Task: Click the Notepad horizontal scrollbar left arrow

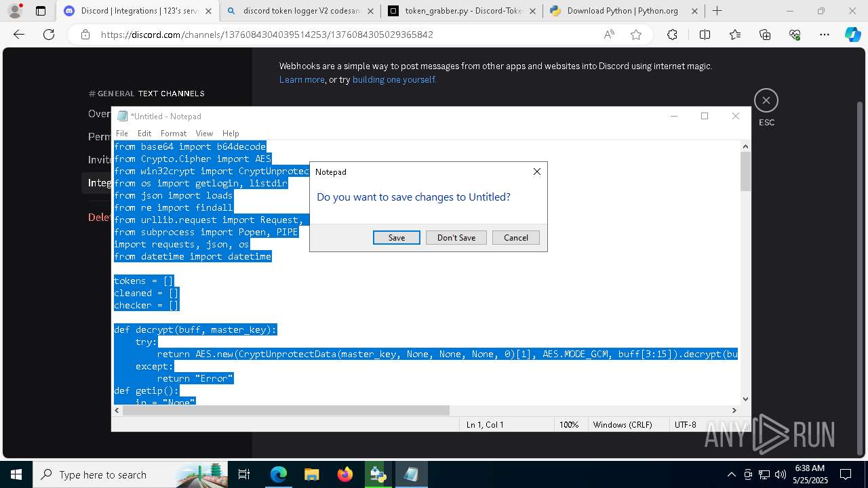Action: point(117,410)
